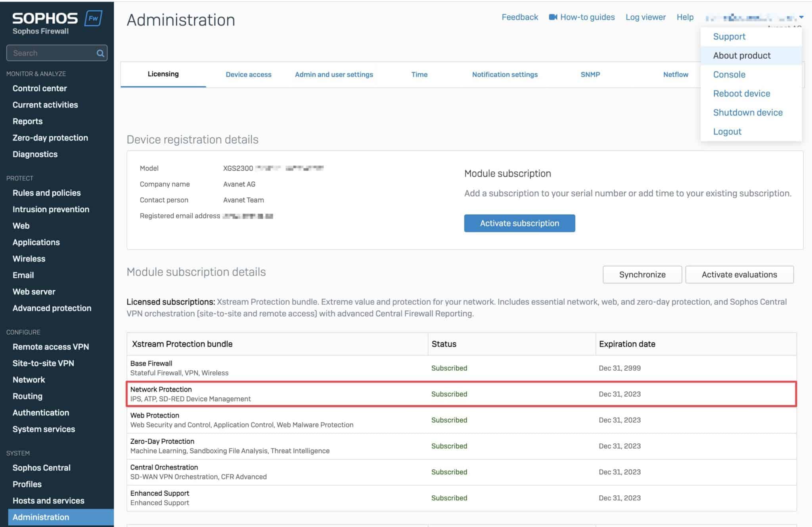Switch to the Device access tab
This screenshot has width=812, height=527.
click(248, 74)
